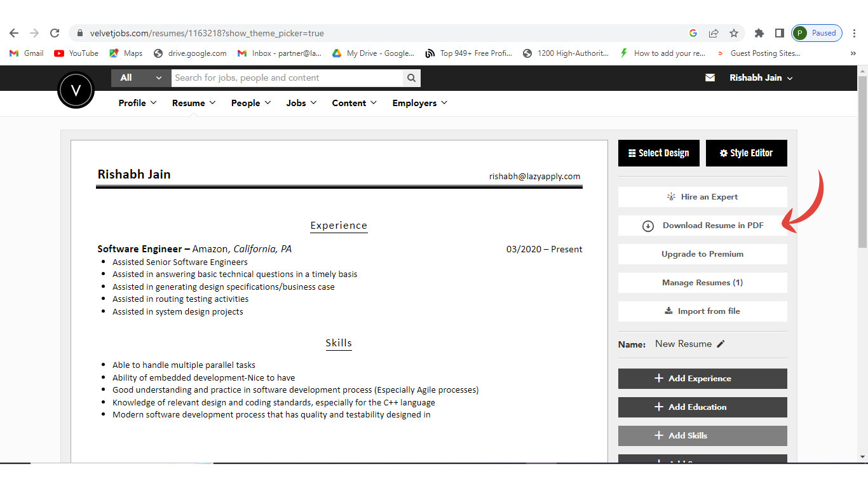Click the search magnifier icon
Image resolution: width=868 pixels, height=488 pixels.
[x=412, y=78]
